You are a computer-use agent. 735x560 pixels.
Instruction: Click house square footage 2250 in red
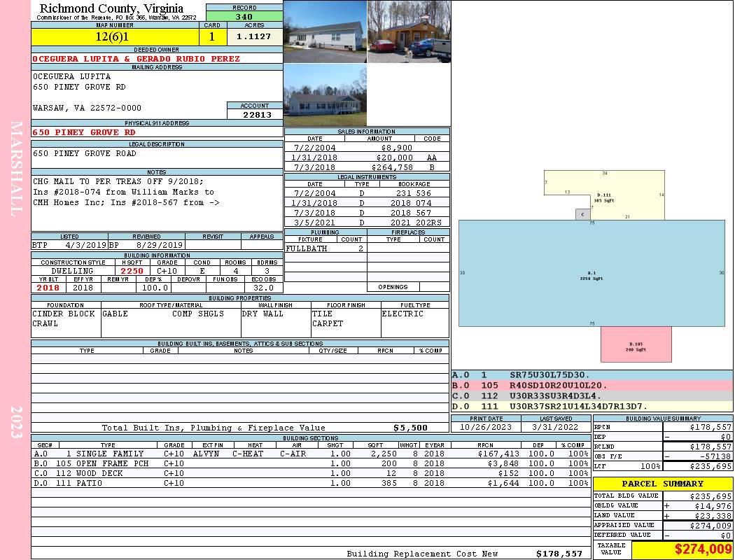(132, 271)
